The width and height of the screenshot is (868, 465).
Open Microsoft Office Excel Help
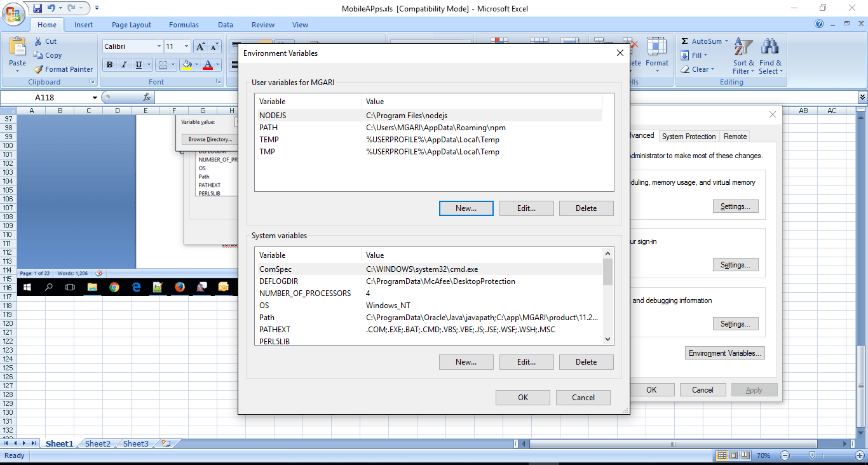coord(820,25)
